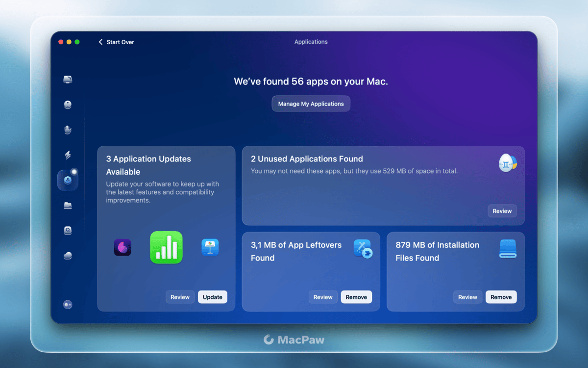Open the disk icon above the cloud icon
Image resolution: width=588 pixels, height=368 pixels.
(68, 231)
